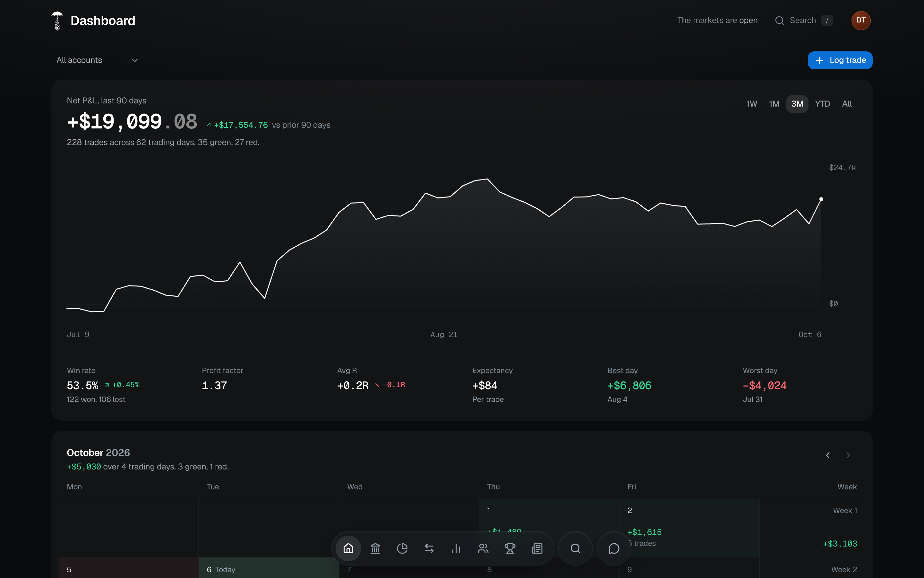This screenshot has height=578, width=924.
Task: Open the pie chart icon in dock
Action: [x=402, y=548]
